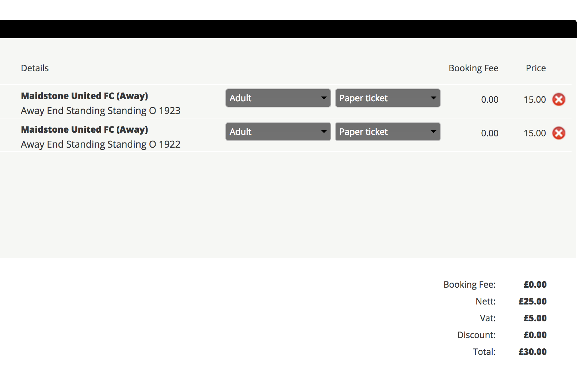Click the Total amount £30.00
Screen dimensions: 588x367
coord(532,352)
